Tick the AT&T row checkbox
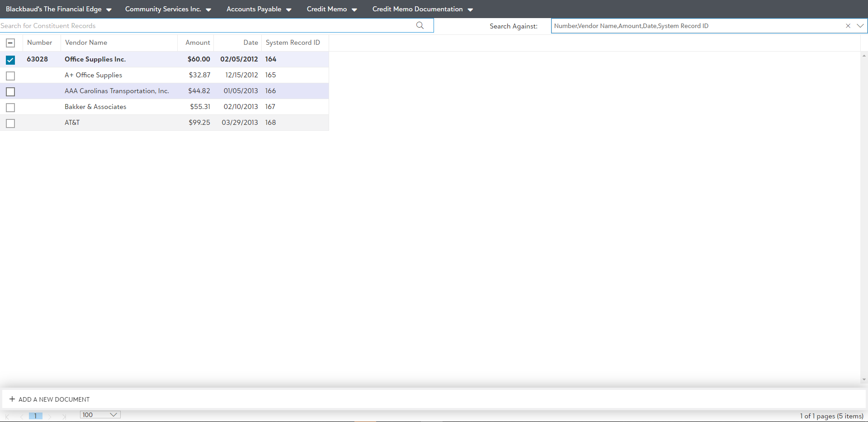 coord(10,123)
